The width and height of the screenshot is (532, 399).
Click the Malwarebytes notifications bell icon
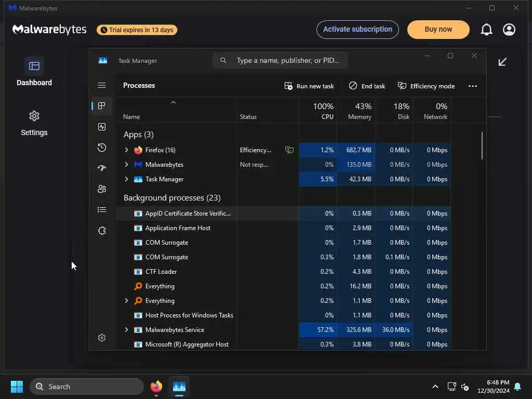click(486, 30)
